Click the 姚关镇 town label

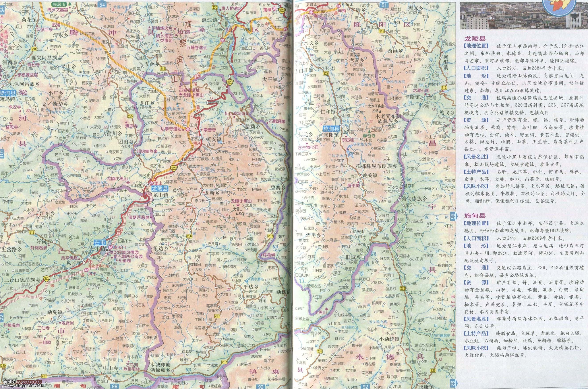(370, 175)
